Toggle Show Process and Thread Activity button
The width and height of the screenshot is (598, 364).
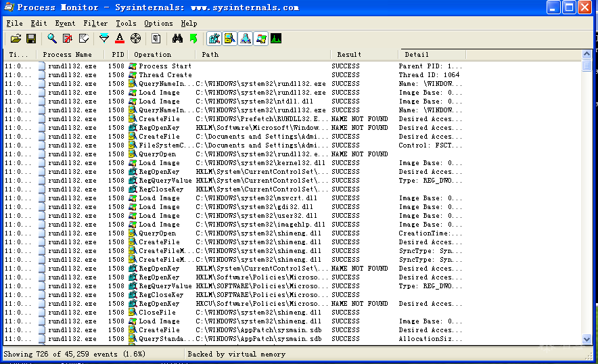[x=261, y=39]
